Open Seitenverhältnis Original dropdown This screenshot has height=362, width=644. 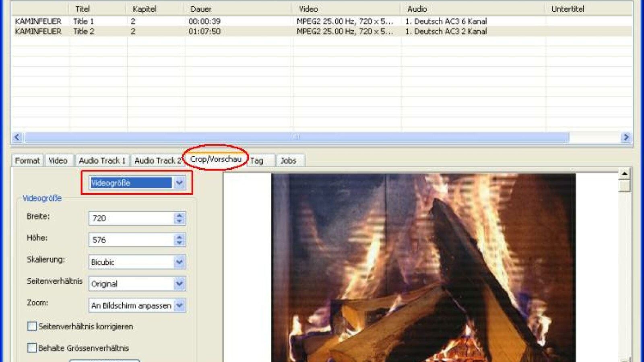click(179, 284)
